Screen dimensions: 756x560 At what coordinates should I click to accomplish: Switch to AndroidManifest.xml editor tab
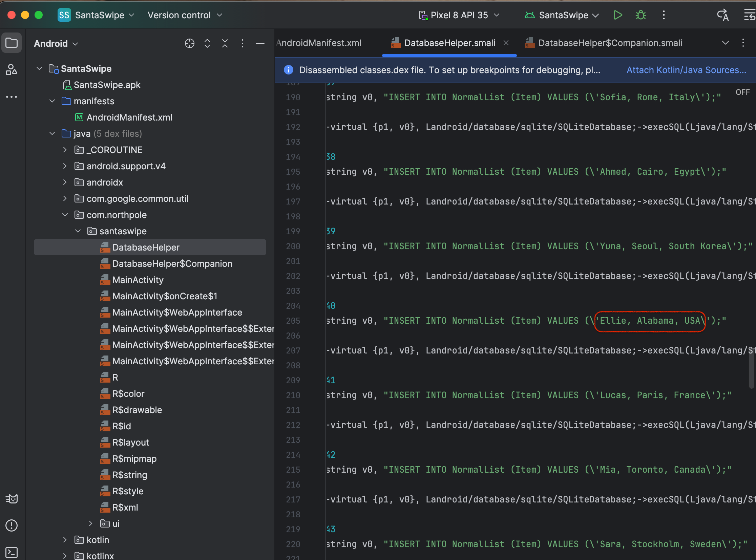(x=319, y=43)
